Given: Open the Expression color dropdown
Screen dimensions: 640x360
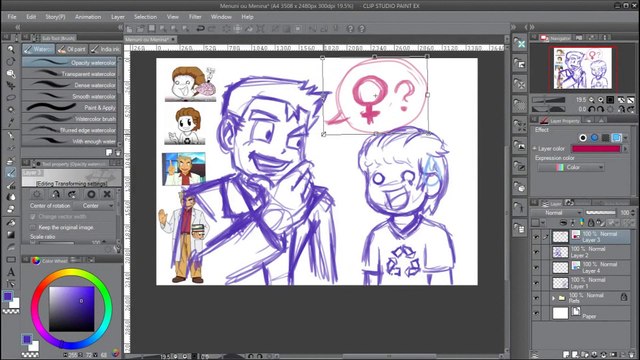Looking at the screenshot, I should tap(571, 167).
